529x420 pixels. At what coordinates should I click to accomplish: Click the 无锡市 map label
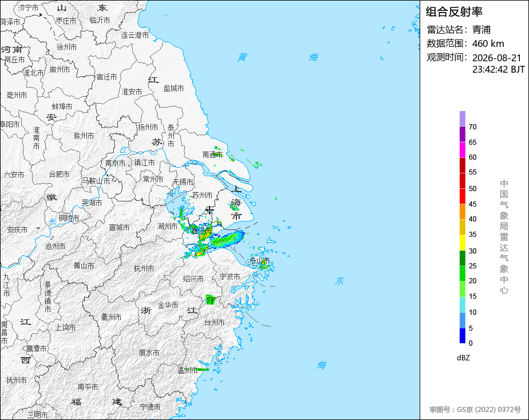[183, 182]
